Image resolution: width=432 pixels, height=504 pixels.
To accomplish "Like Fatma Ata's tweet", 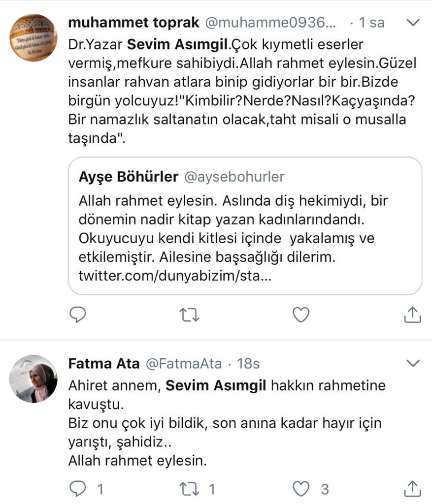I will (301, 489).
